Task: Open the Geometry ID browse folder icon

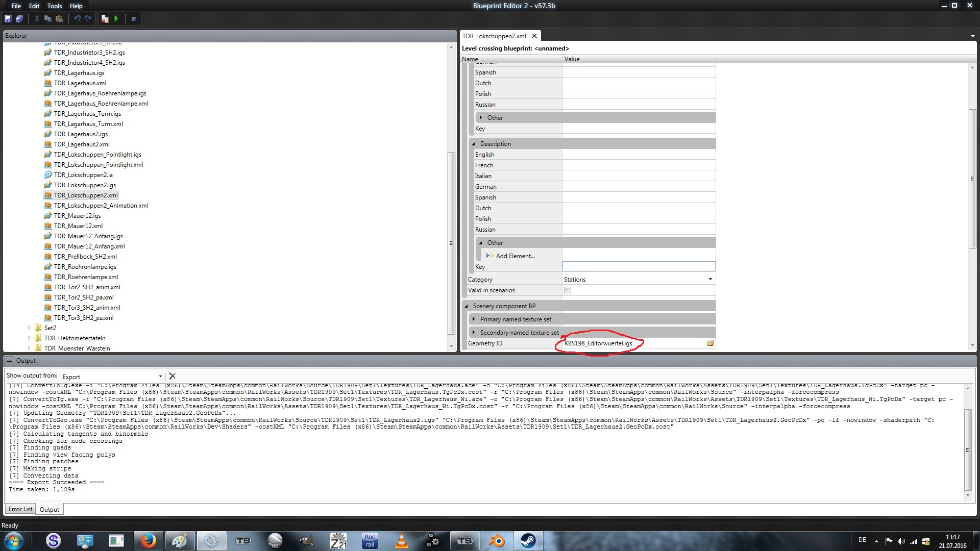Action: click(710, 343)
